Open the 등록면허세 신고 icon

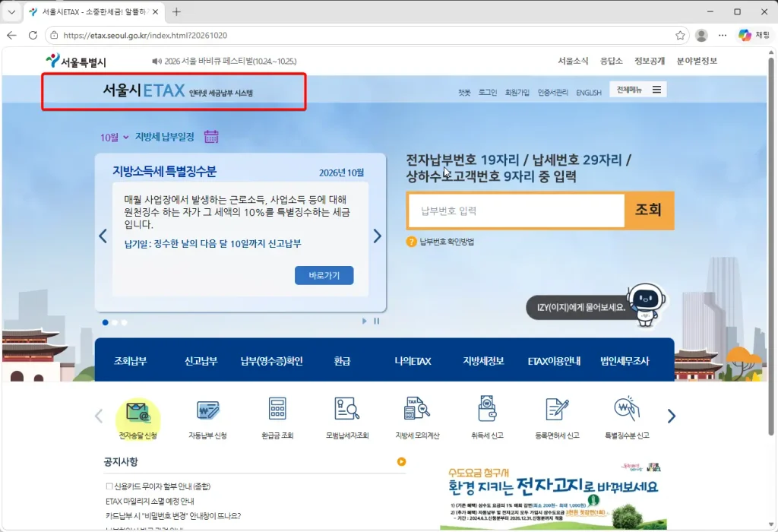[557, 409]
